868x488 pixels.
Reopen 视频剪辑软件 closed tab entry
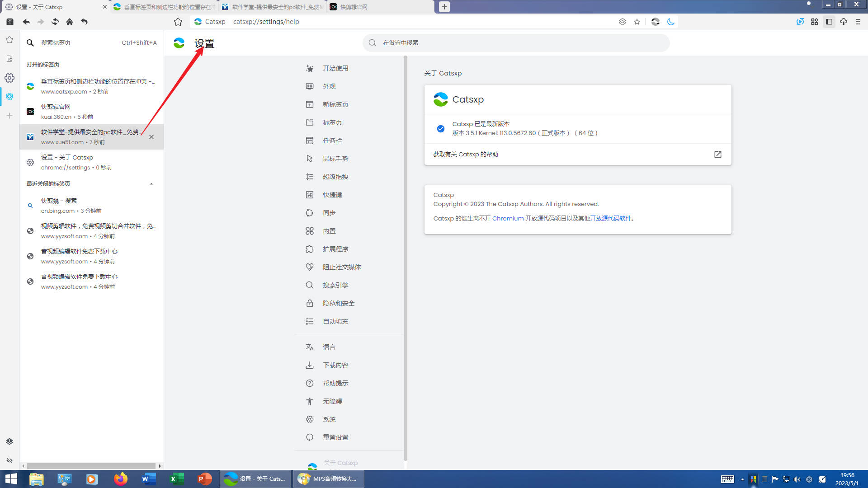91,231
